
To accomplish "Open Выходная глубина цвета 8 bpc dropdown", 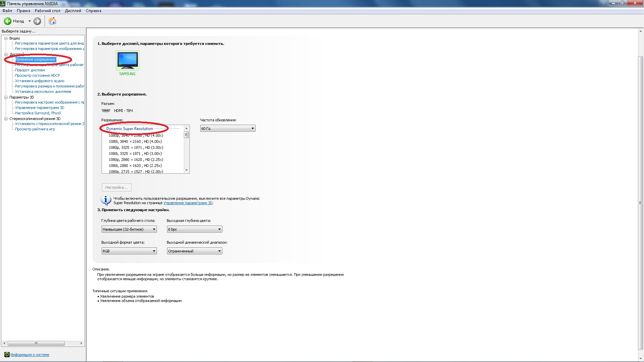I will pos(195,229).
